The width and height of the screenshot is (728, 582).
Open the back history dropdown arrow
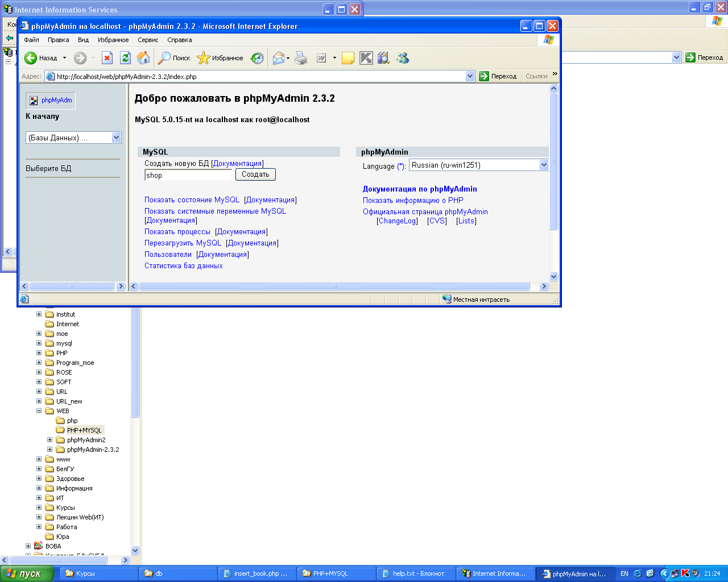click(x=64, y=58)
